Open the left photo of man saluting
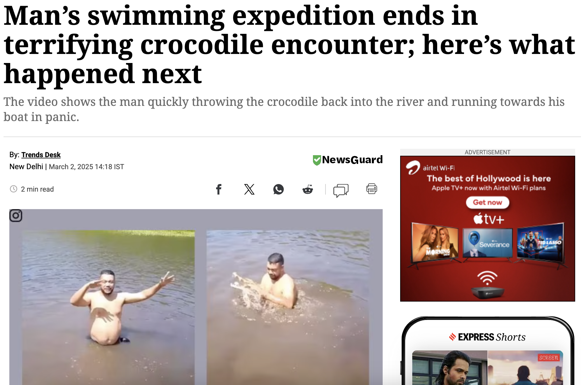This screenshot has height=385, width=588. pyautogui.click(x=108, y=307)
